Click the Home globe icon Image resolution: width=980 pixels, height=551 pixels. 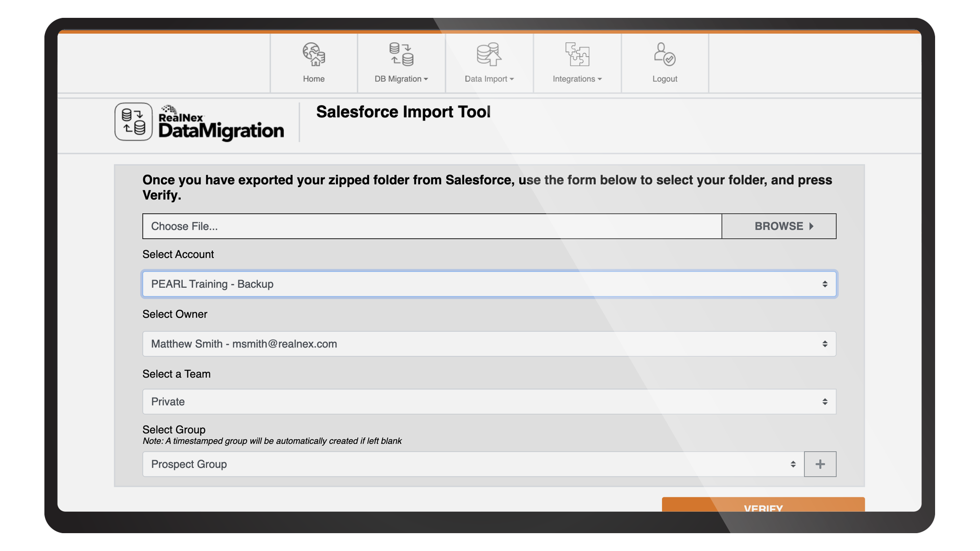[313, 54]
